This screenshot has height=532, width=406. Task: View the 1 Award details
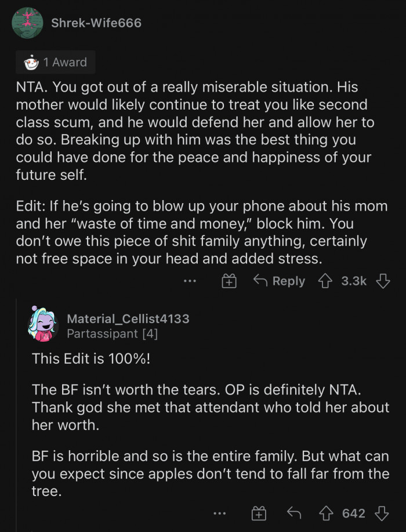55,62
